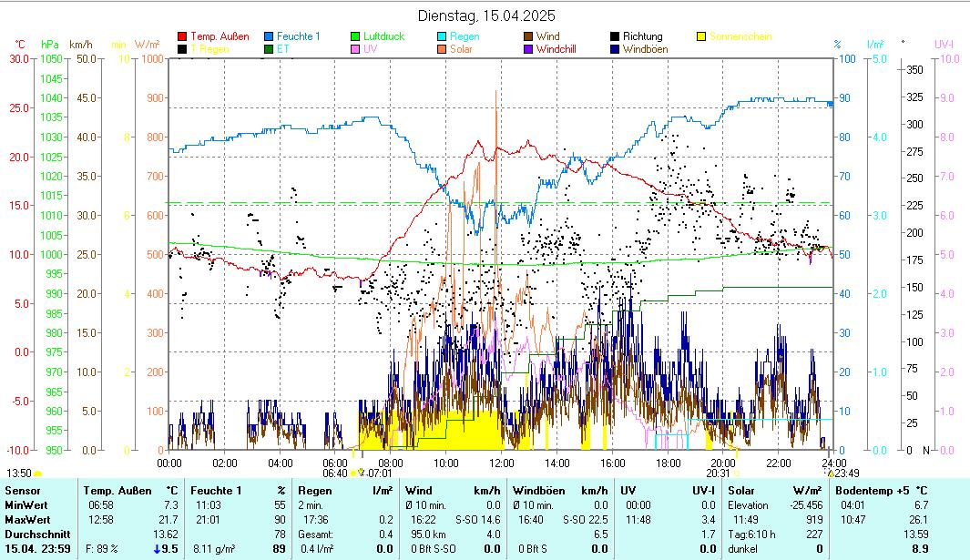Click the dark blue Windböen legend square
The image size is (970, 560).
pos(615,49)
